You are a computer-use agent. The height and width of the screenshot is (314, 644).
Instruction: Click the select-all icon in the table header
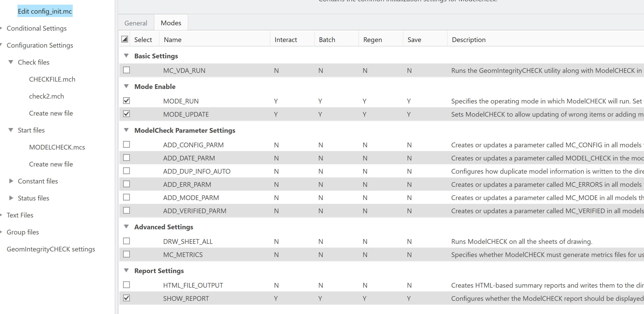[124, 39]
